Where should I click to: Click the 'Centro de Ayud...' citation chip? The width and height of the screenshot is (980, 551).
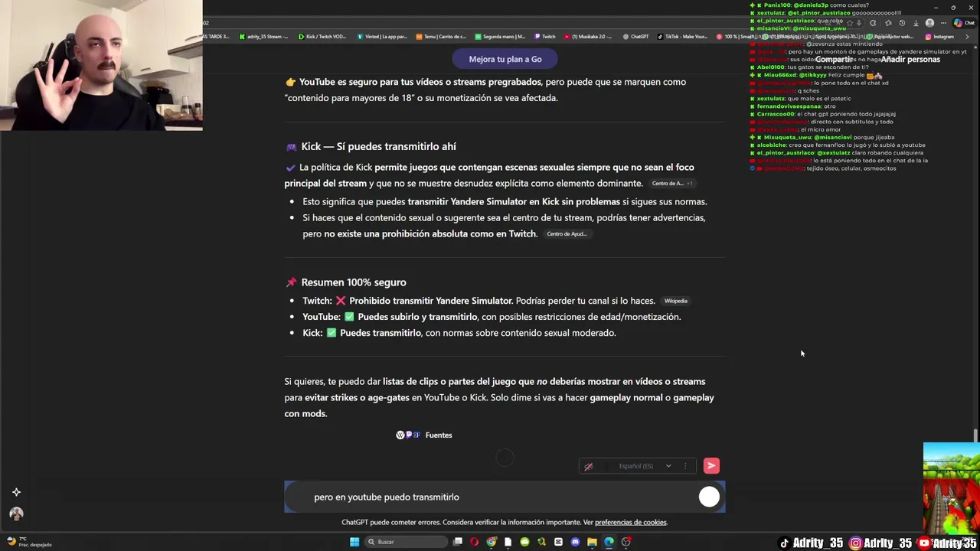567,234
